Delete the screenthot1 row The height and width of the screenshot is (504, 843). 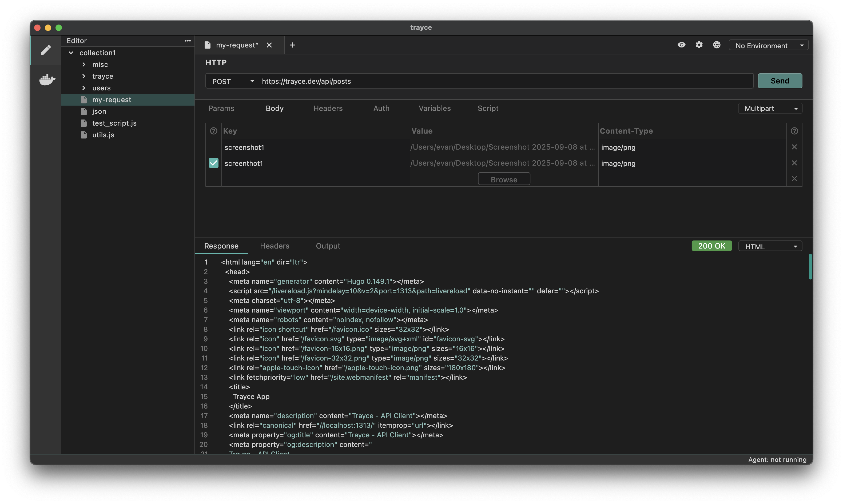794,163
